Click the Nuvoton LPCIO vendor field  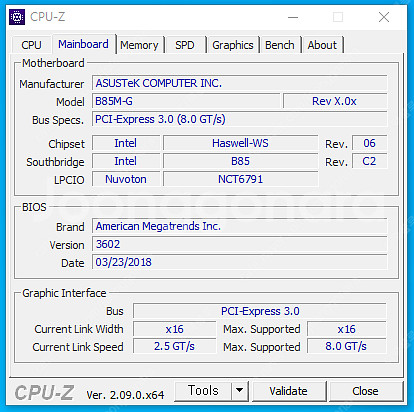click(126, 179)
